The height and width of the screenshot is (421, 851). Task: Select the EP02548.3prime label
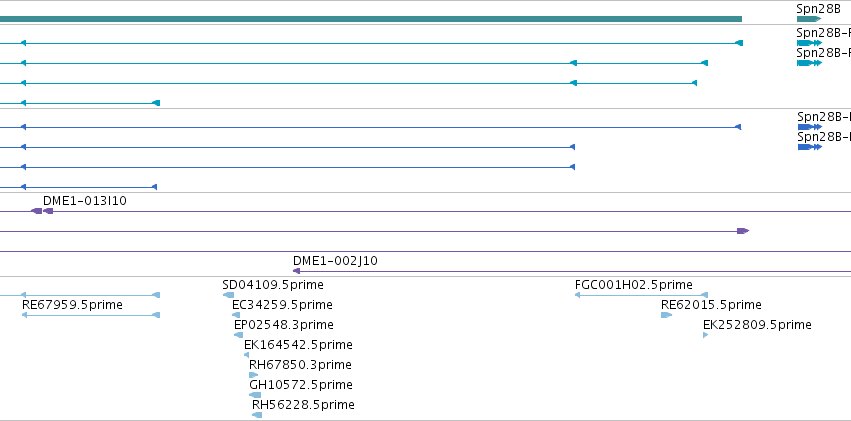click(283, 325)
